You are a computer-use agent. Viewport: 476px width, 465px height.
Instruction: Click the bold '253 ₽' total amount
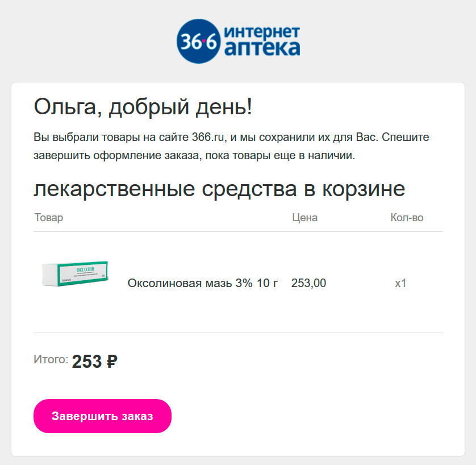(x=94, y=359)
